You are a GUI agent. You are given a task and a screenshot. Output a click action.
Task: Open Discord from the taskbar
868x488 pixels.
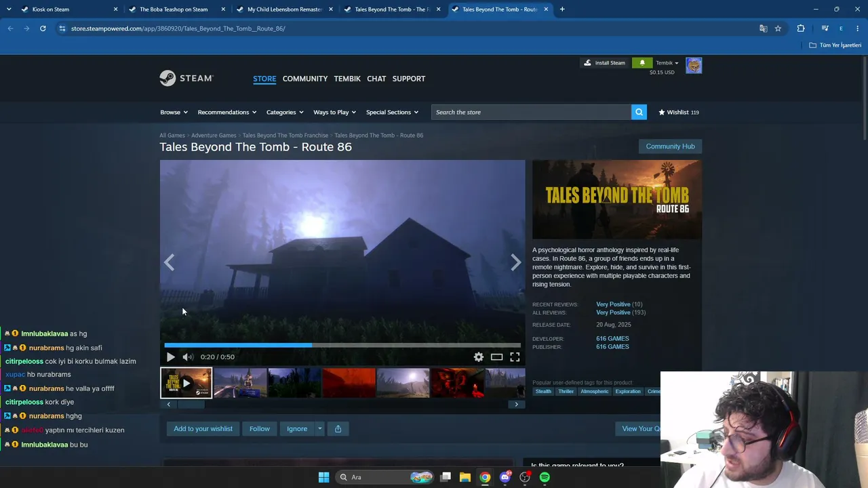click(505, 477)
